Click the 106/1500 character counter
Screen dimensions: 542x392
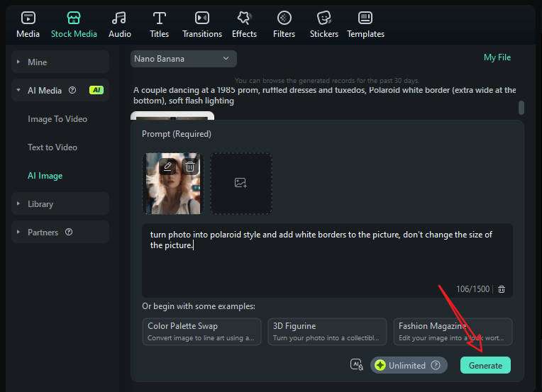coord(472,289)
